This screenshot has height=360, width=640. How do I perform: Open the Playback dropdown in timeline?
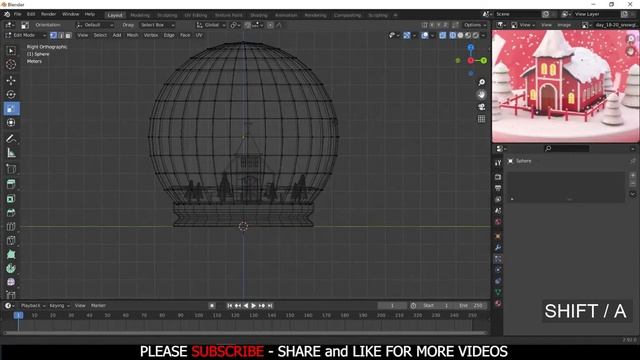(x=33, y=306)
